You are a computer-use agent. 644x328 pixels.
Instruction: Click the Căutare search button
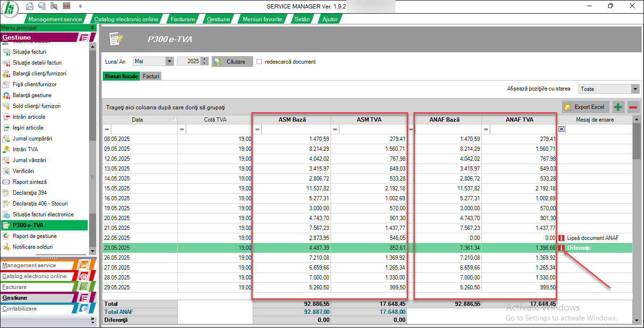tap(232, 62)
